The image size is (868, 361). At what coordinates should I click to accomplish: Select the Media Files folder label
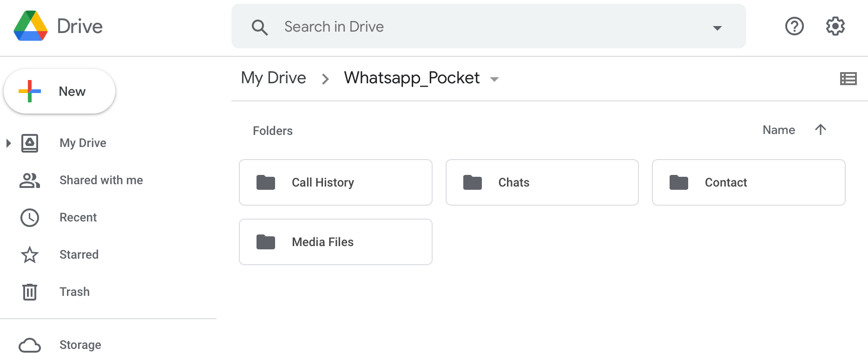coord(322,242)
